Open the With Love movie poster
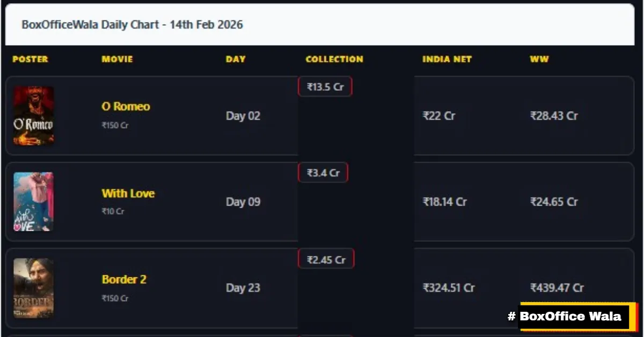Screen dimensions: 644x337 click(33, 201)
